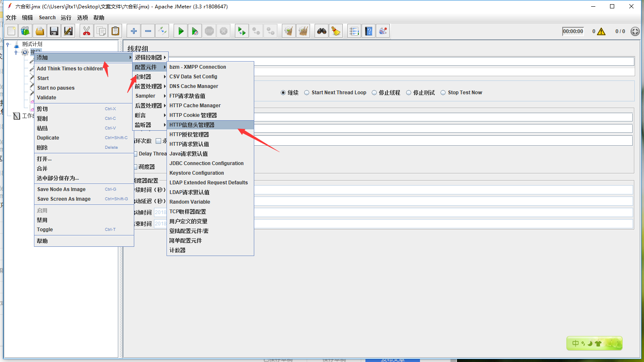Click Start no pauses toolbar icon
Screen dimensions: 644x362
[x=195, y=31]
